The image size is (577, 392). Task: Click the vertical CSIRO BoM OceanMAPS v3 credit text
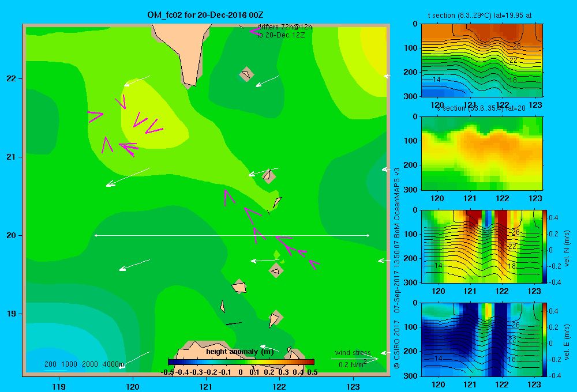[x=397, y=269]
